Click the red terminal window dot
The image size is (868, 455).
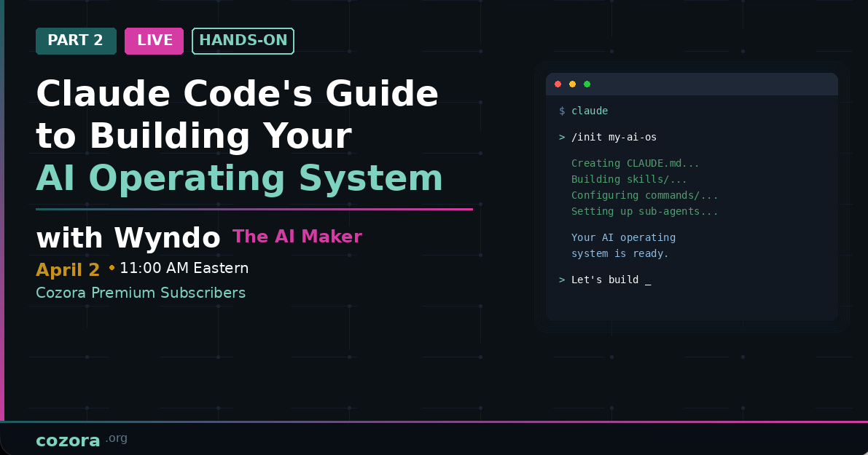tap(558, 84)
